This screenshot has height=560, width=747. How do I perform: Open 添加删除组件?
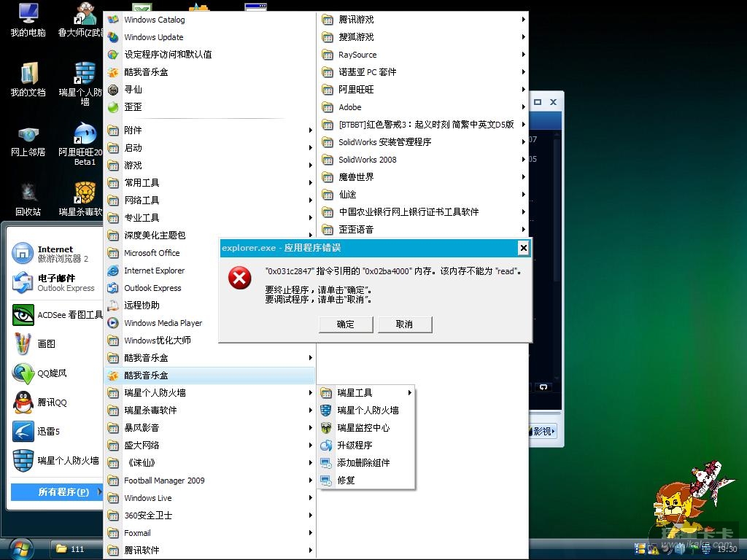coord(366,463)
